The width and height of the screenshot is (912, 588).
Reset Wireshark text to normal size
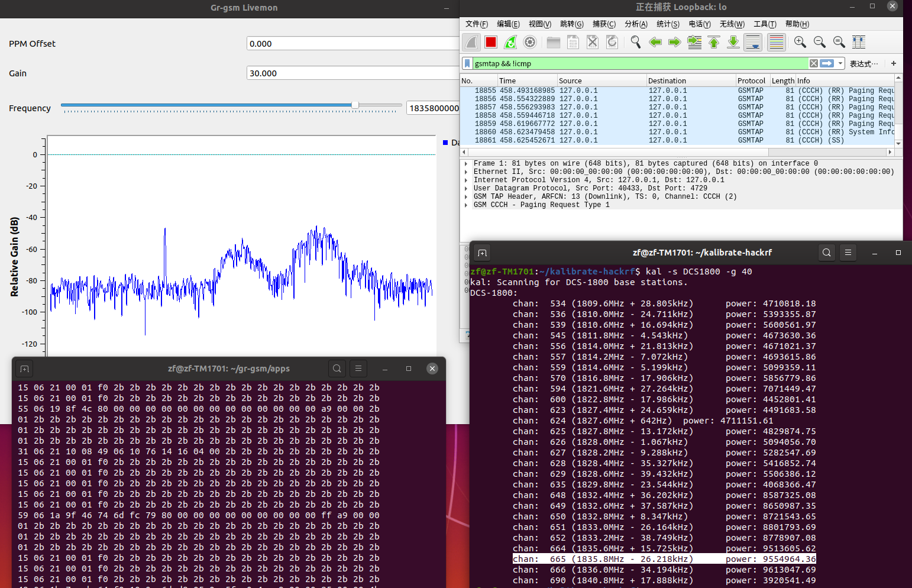(839, 42)
